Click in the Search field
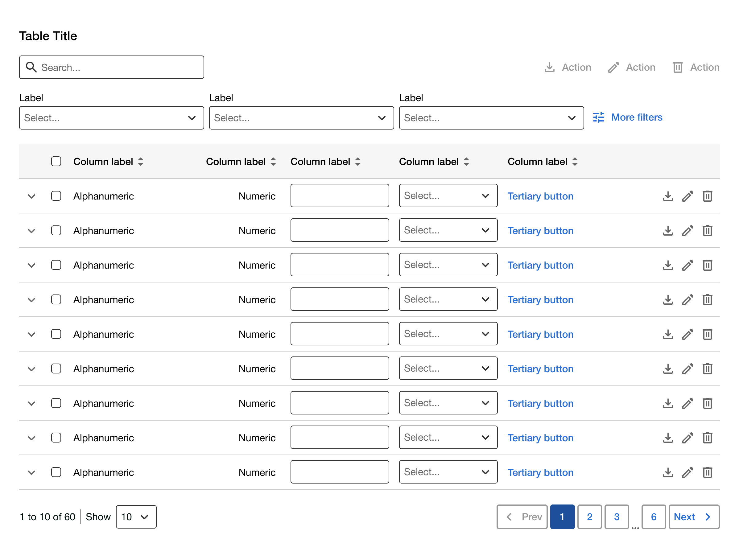The width and height of the screenshot is (739, 560). point(112,68)
